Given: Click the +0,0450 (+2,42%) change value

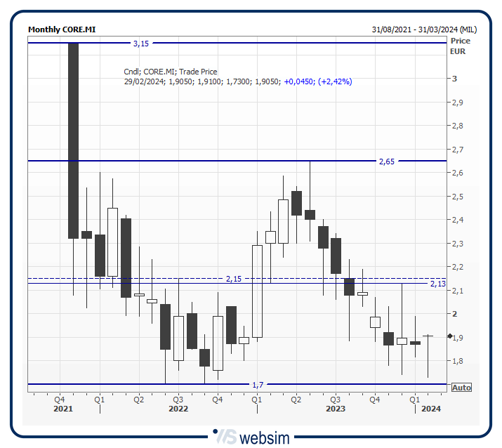Looking at the screenshot, I should click(x=317, y=81).
